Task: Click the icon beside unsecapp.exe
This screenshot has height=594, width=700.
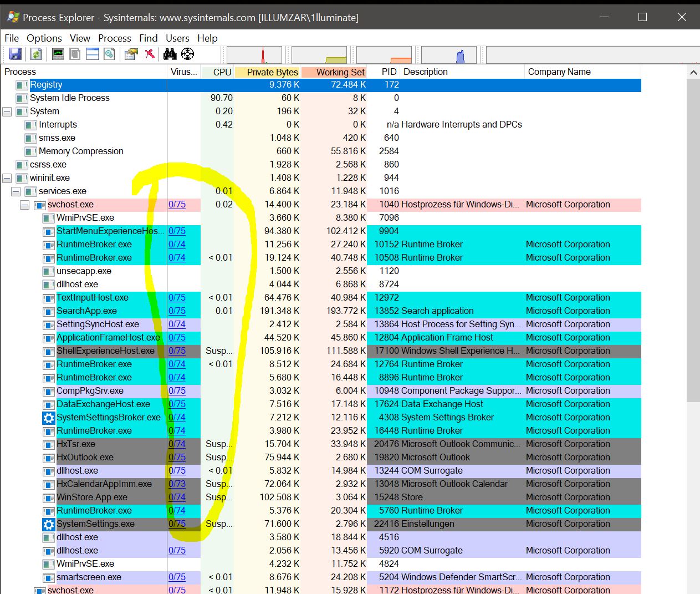Action: (x=49, y=271)
